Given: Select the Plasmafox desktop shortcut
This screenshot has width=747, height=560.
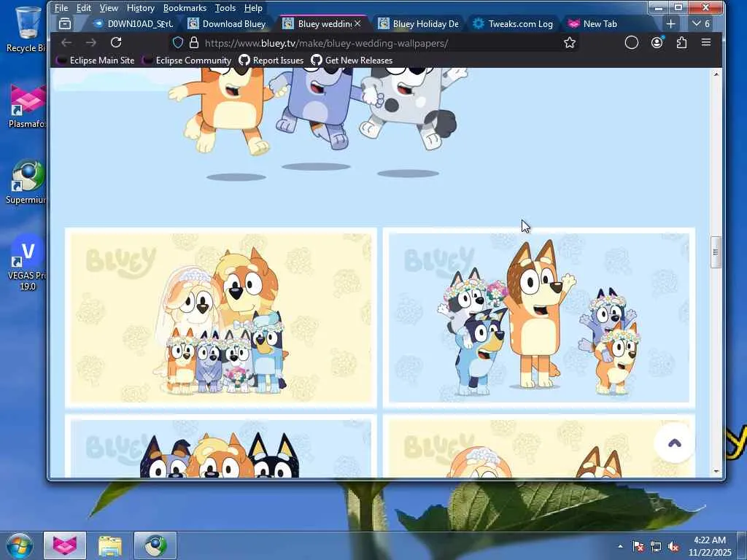Looking at the screenshot, I should point(27,106).
